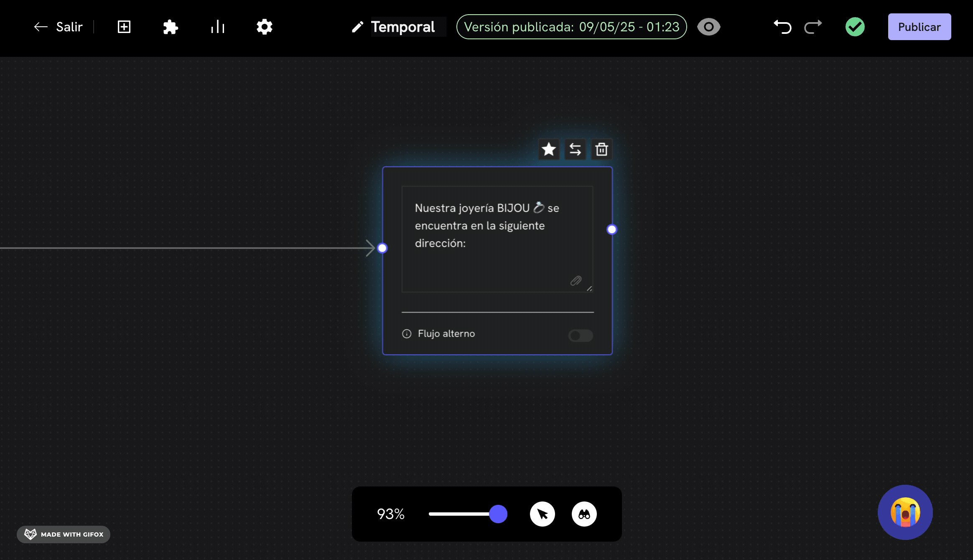Screen dimensions: 973x560
Task: Click the add block plus icon
Action: pos(124,27)
